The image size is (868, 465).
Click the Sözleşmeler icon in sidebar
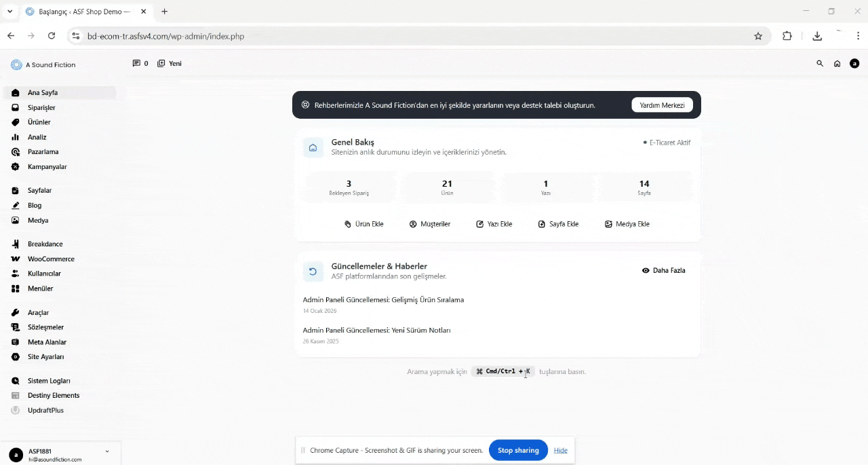click(15, 327)
